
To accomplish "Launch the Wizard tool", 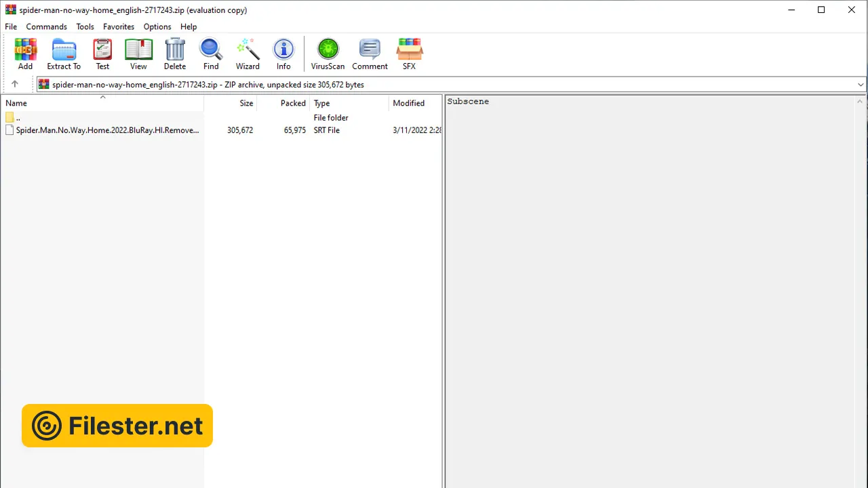I will (248, 54).
